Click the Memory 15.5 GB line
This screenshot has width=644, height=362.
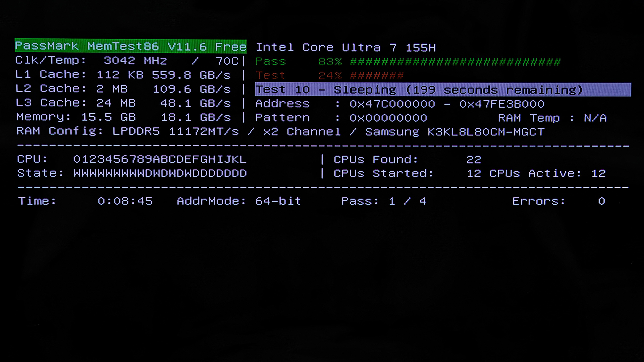coord(123,117)
